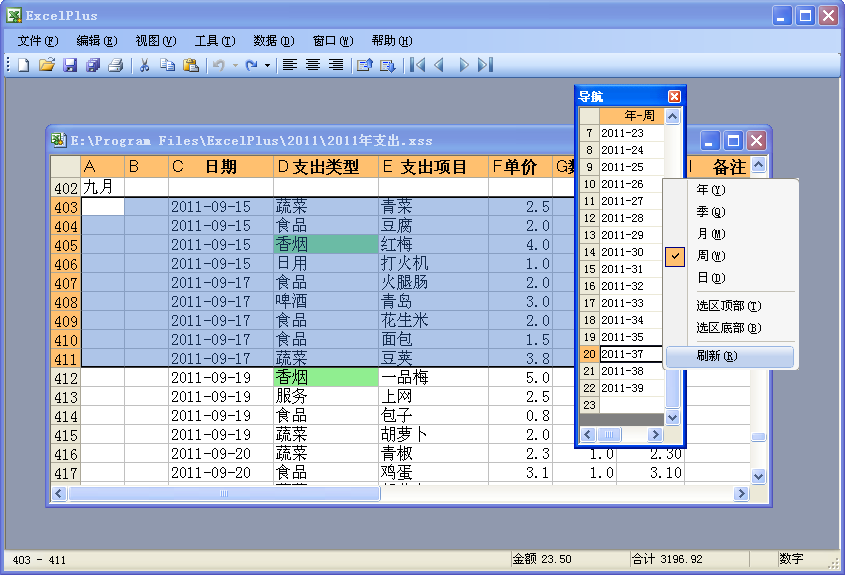This screenshot has height=575, width=845.
Task: Print using the printer icon
Action: pos(116,65)
